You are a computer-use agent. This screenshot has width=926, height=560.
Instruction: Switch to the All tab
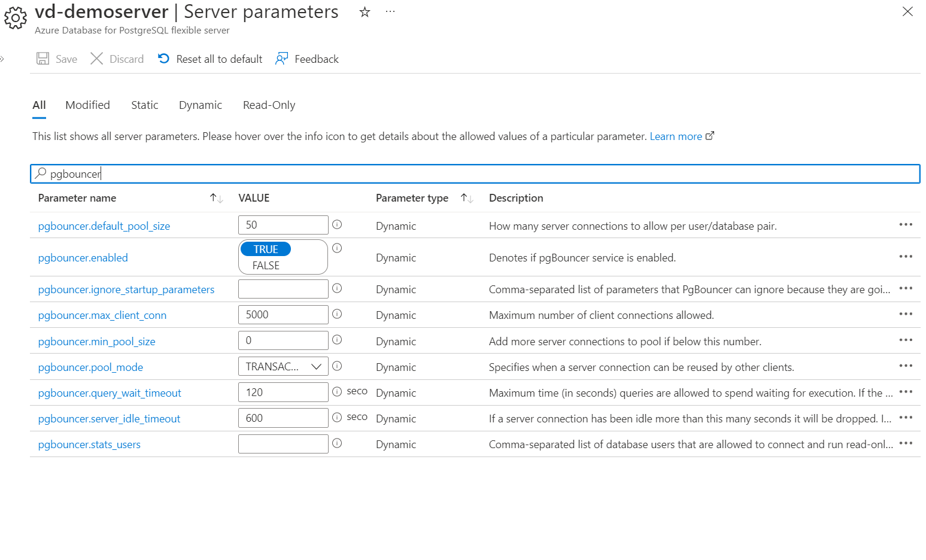(39, 105)
